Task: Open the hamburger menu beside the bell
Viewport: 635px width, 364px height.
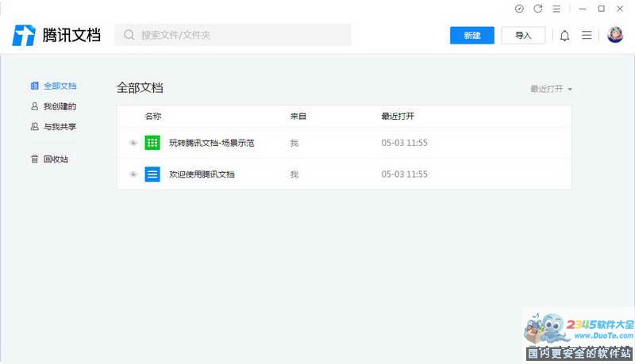Action: coord(587,35)
